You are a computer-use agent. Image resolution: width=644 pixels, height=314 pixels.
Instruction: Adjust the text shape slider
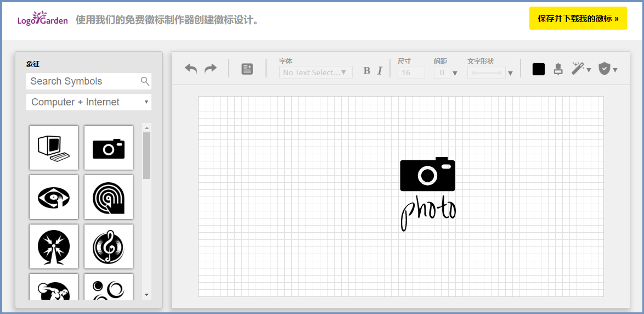(486, 73)
